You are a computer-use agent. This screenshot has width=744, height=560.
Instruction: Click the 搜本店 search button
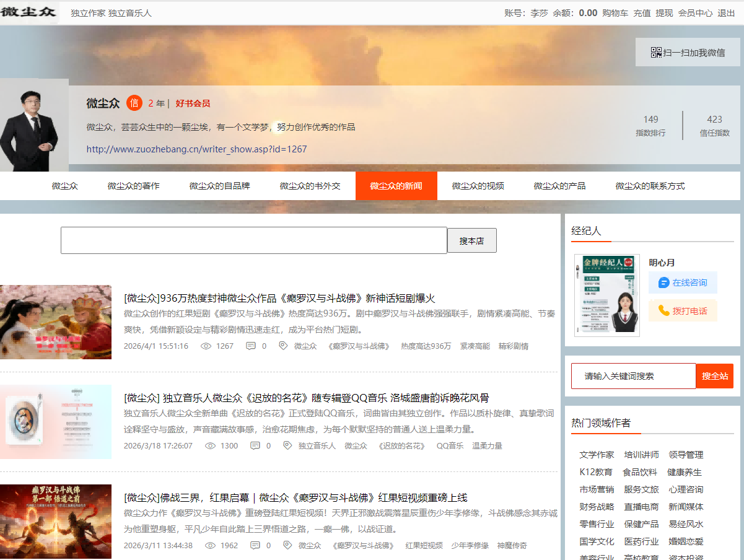click(x=471, y=240)
